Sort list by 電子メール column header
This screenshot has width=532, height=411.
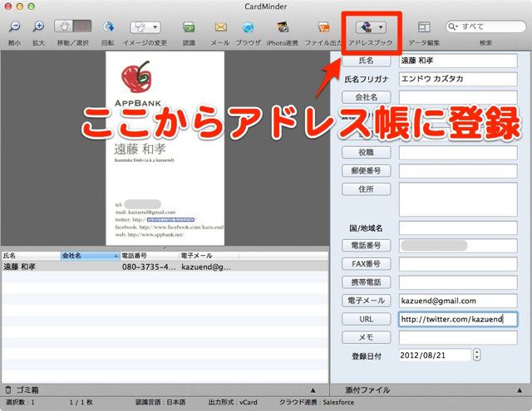pos(209,256)
